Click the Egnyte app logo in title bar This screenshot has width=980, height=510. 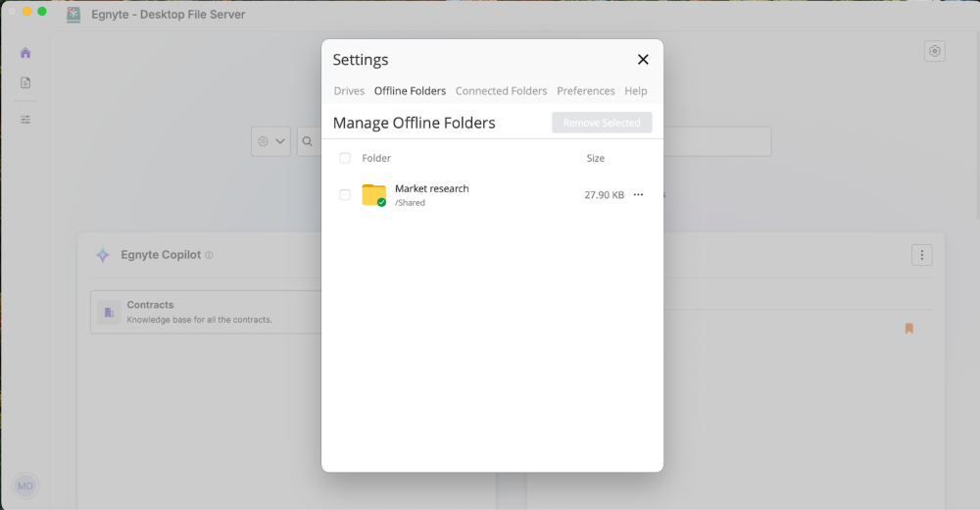point(73,15)
